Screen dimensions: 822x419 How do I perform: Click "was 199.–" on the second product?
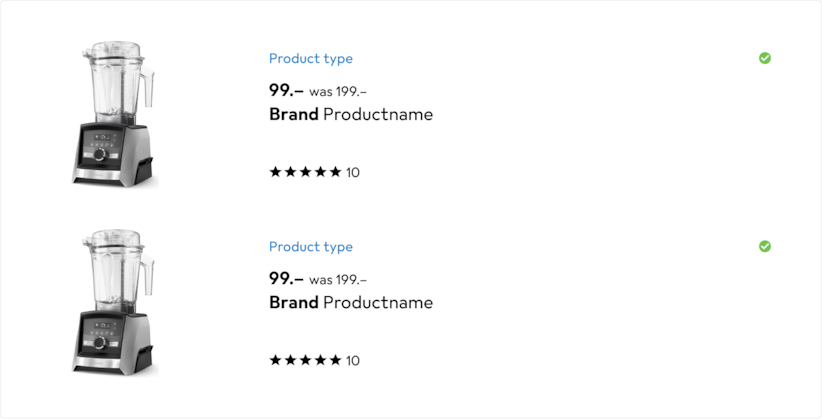[338, 280]
